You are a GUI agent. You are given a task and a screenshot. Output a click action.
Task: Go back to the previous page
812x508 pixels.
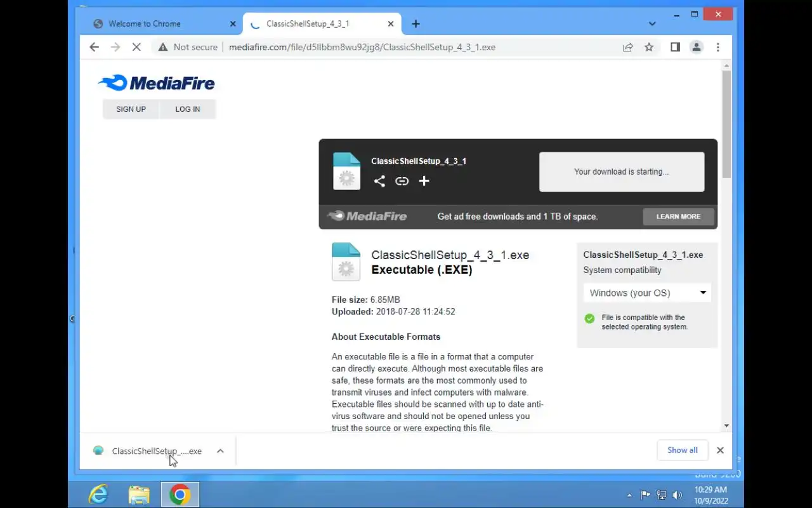(95, 47)
